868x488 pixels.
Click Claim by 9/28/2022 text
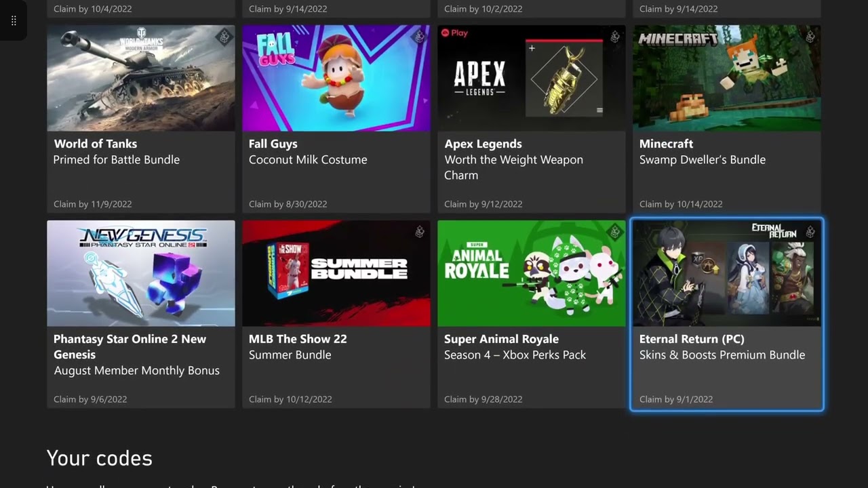(x=484, y=399)
